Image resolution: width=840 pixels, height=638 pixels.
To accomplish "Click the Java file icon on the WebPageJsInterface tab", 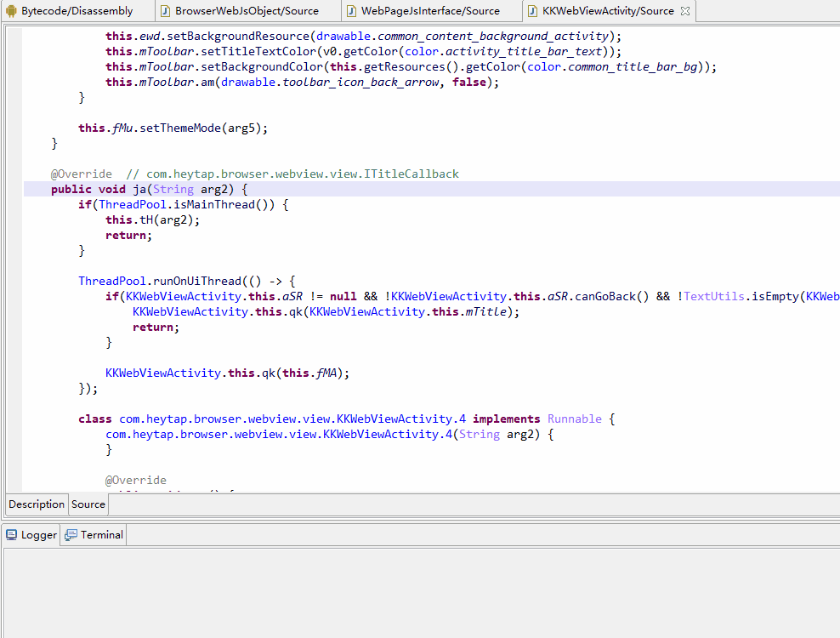I will click(351, 11).
